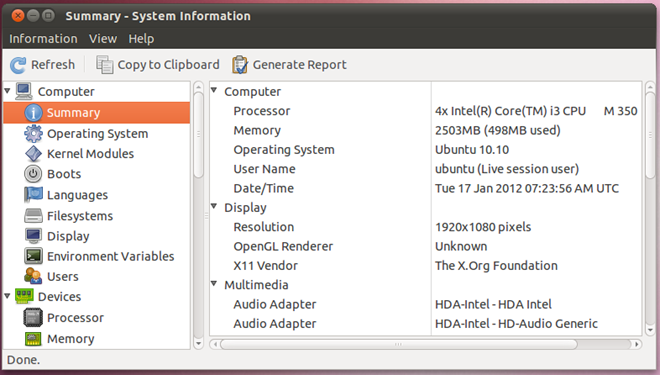Image resolution: width=660 pixels, height=375 pixels.
Task: Select Memory under Devices in sidebar
Action: coord(71,339)
